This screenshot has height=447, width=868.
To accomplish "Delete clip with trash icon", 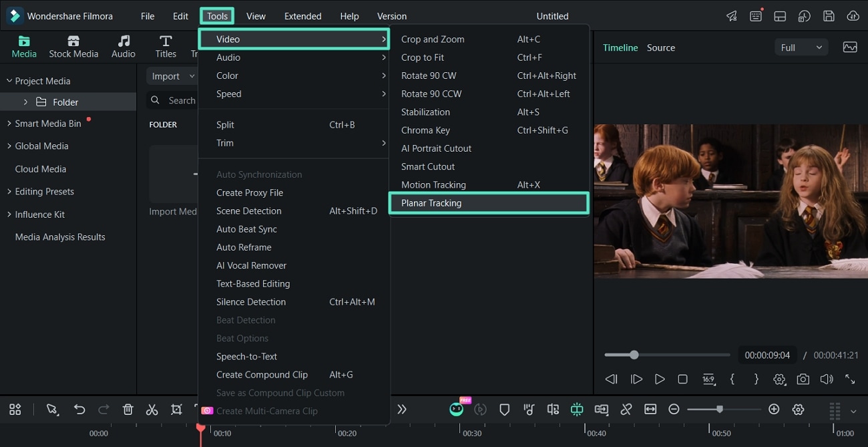I will tap(128, 410).
